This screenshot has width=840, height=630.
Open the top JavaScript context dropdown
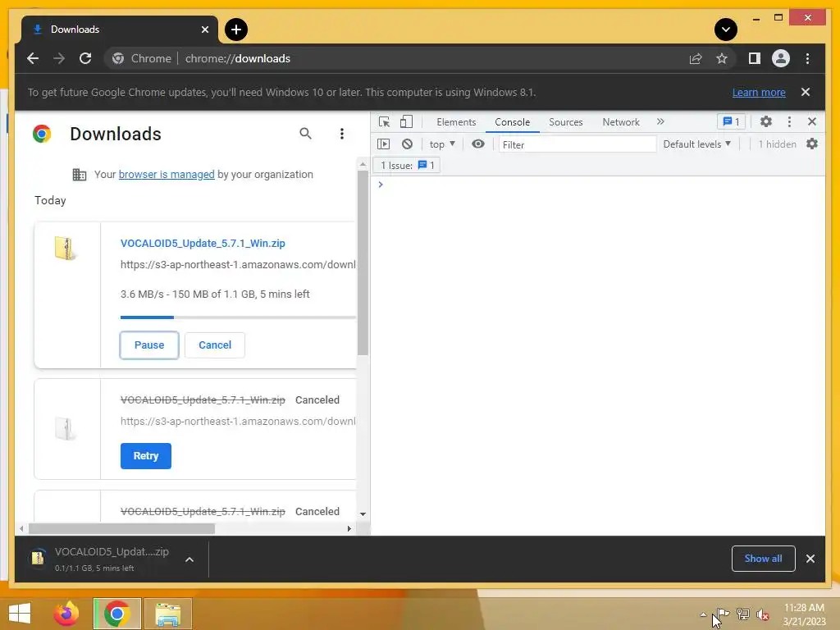coord(442,144)
